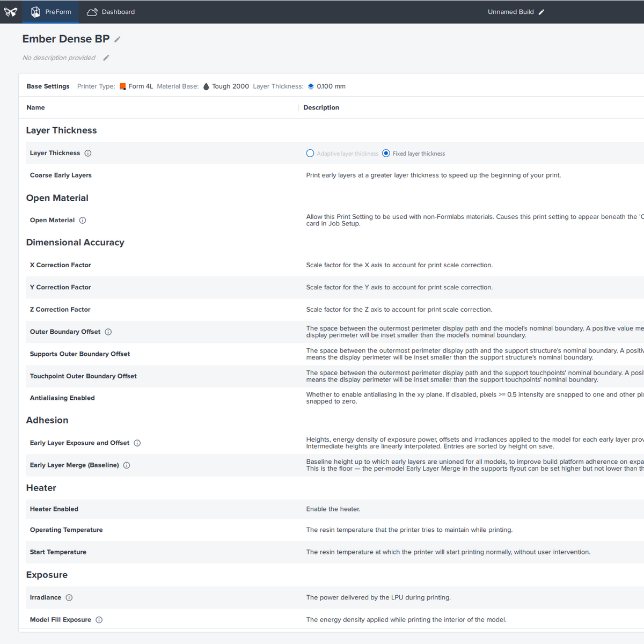The image size is (644, 644).
Task: Click the Base Settings label
Action: pos(48,86)
